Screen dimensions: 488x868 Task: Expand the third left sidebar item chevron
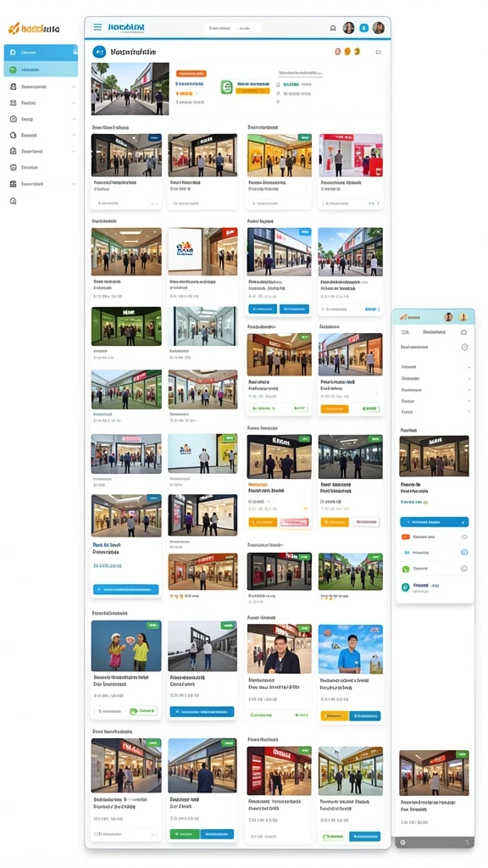click(74, 119)
